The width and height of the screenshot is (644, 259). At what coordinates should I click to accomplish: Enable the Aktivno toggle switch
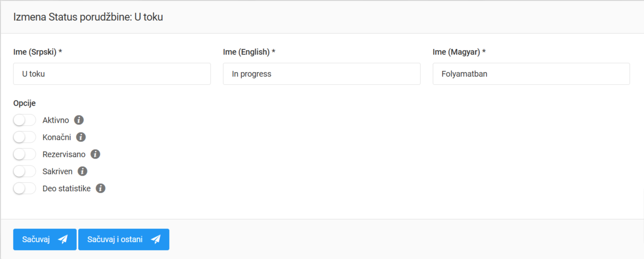(x=24, y=120)
